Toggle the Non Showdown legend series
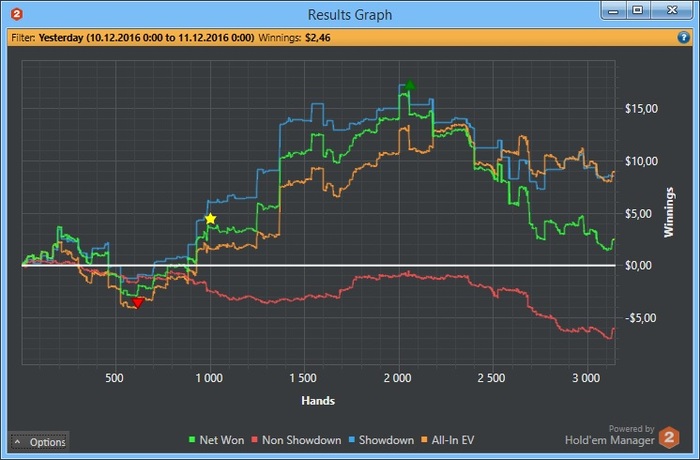The width and height of the screenshot is (700, 460). coord(296,440)
